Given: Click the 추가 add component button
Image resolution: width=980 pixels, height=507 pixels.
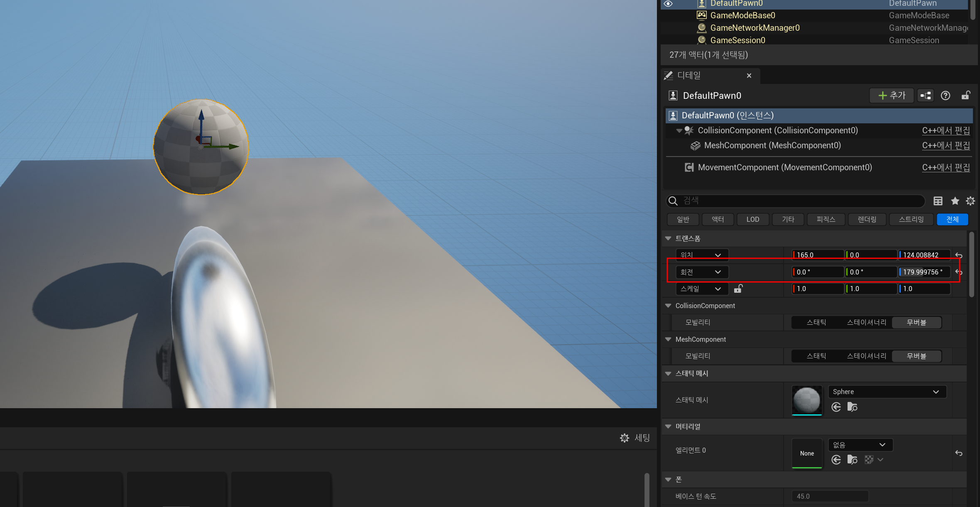Looking at the screenshot, I should coord(892,96).
